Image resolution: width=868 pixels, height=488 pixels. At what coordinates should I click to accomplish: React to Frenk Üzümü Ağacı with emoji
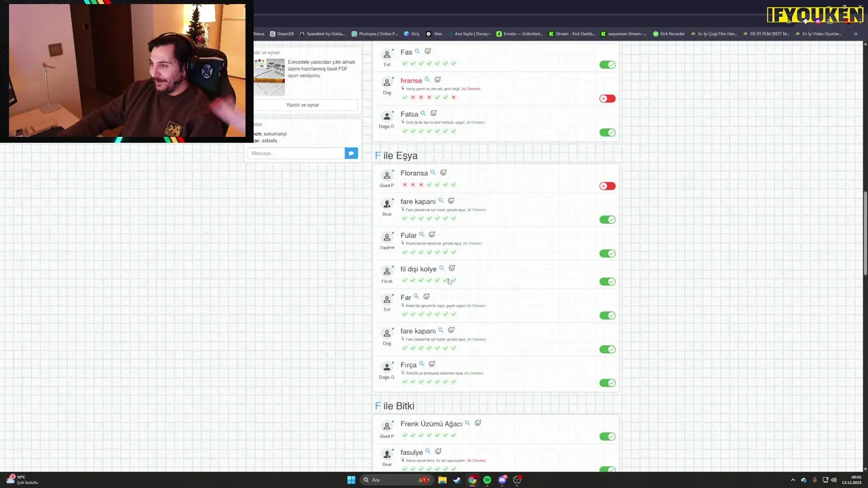click(x=477, y=424)
